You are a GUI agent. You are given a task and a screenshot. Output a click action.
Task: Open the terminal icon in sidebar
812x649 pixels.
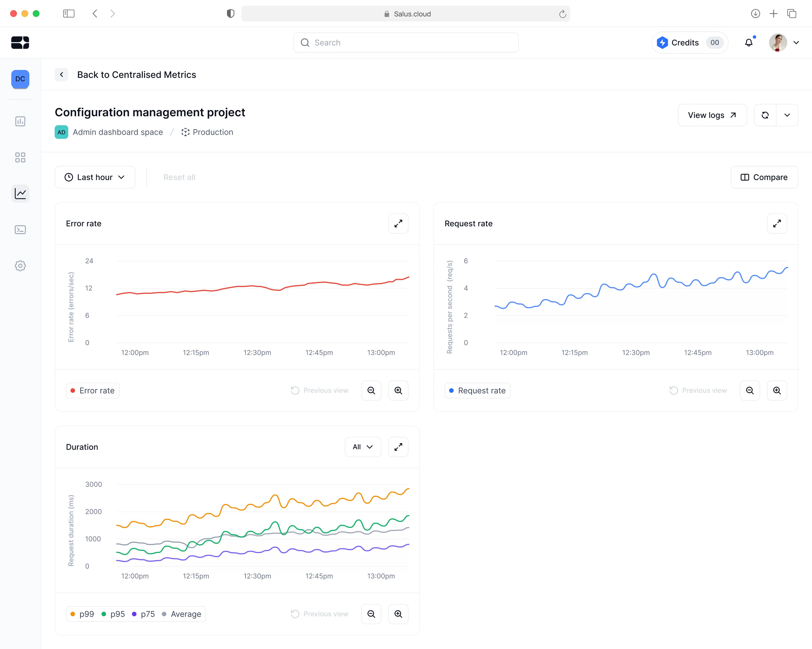[x=20, y=229]
